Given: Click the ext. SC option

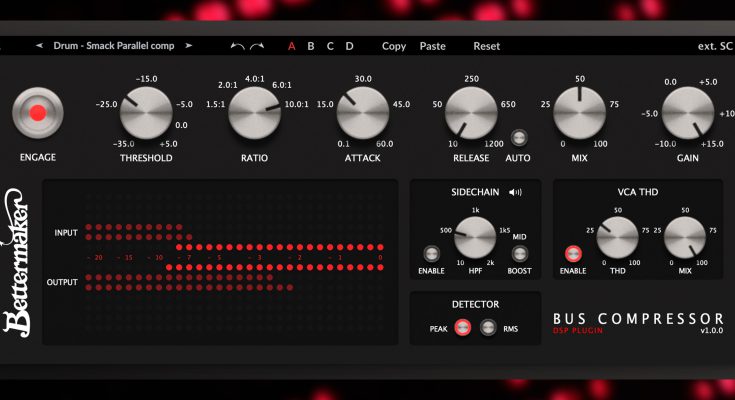Looking at the screenshot, I should point(714,46).
